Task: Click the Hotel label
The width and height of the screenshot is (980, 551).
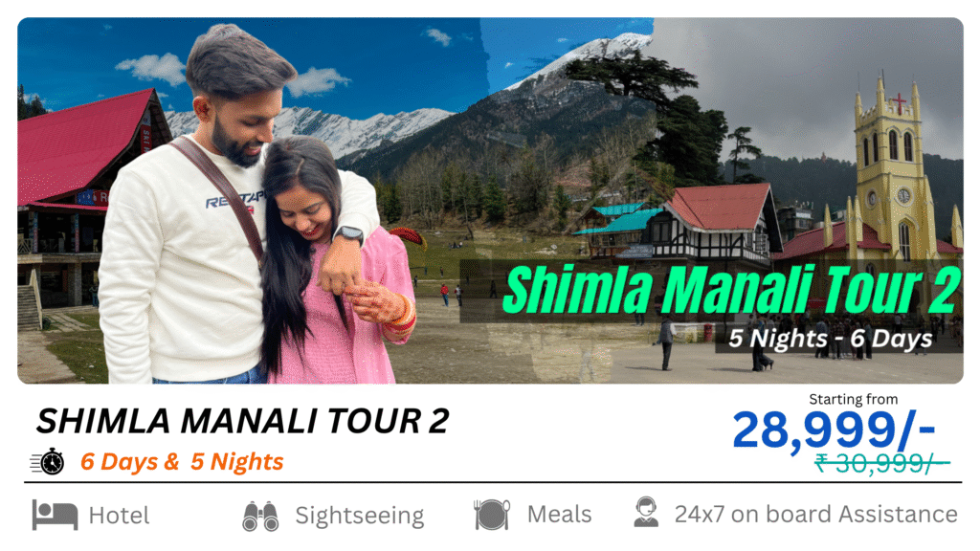Action: click(120, 516)
